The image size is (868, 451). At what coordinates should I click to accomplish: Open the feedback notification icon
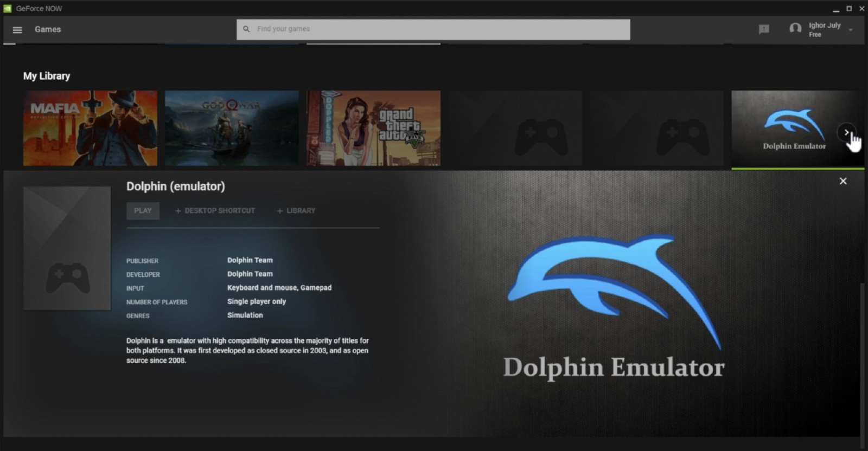pyautogui.click(x=764, y=29)
